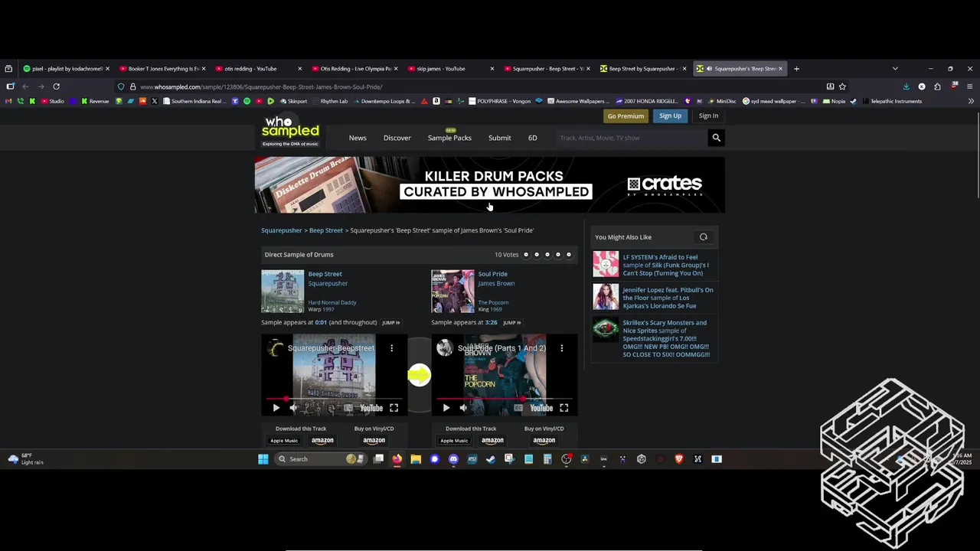Select the third vote rating dot
Screen dimensions: 980x551
coord(547,255)
